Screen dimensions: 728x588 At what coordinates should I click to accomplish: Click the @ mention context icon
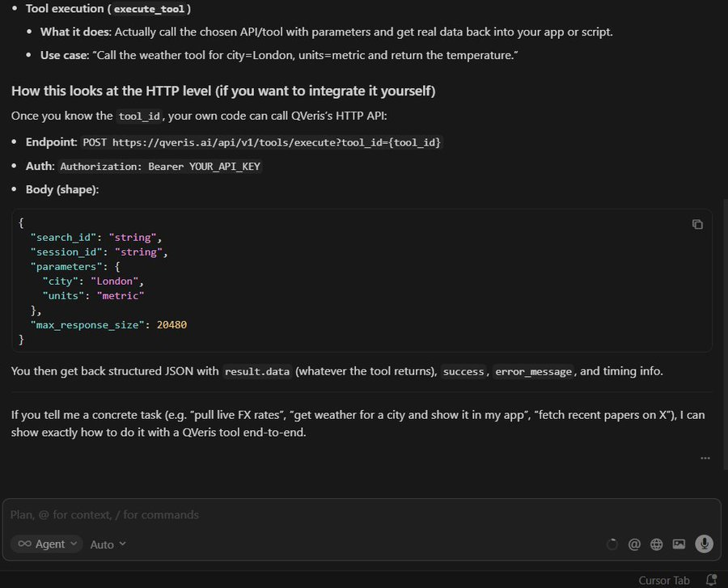coord(633,544)
